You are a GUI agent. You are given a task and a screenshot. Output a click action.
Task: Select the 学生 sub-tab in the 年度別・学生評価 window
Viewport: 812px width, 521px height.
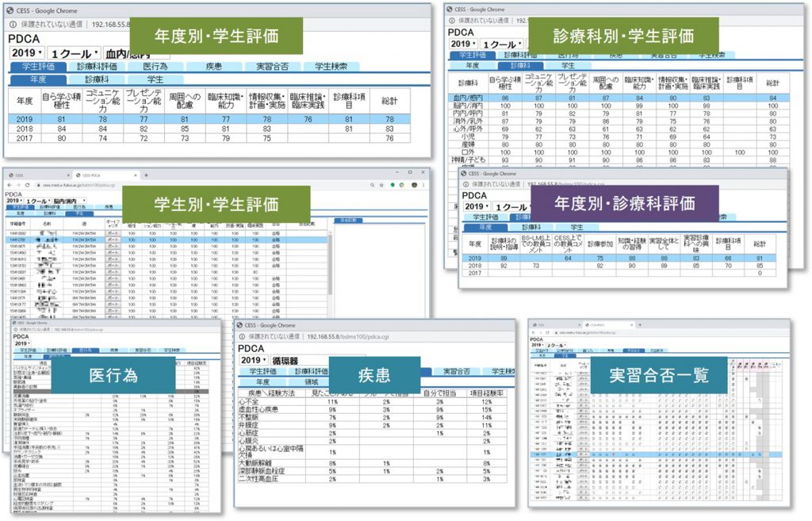tap(155, 79)
